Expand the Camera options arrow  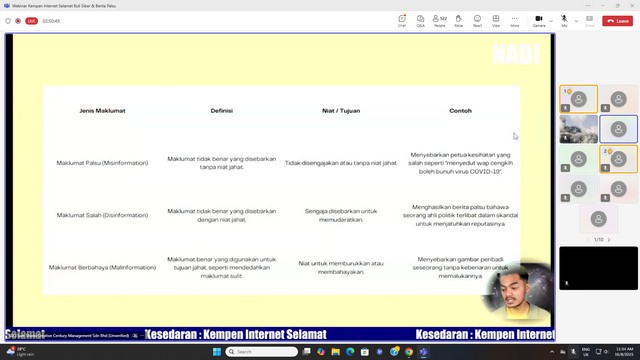pos(551,21)
